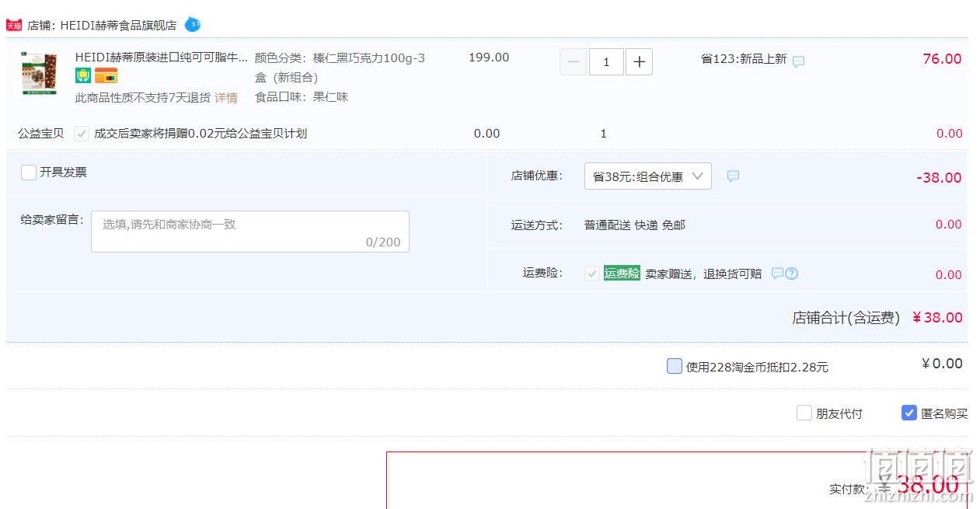Open the 详情 link about the 7-day return policy
Screen dimensions: 980x509
point(226,98)
